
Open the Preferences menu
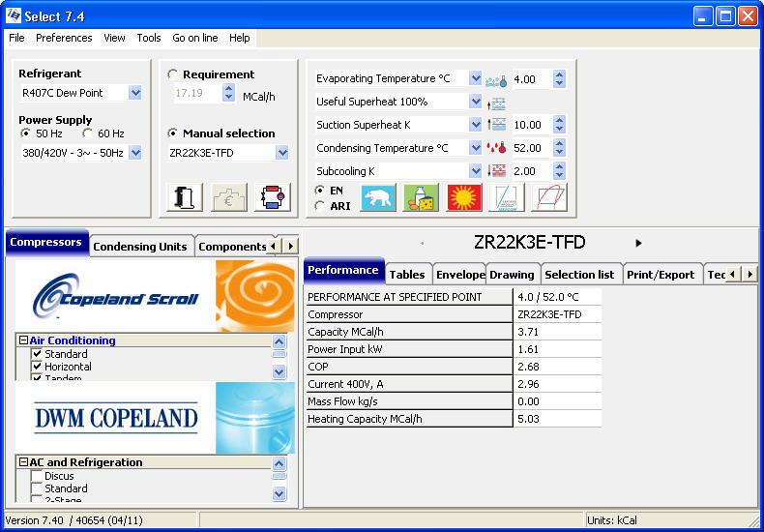pos(64,38)
